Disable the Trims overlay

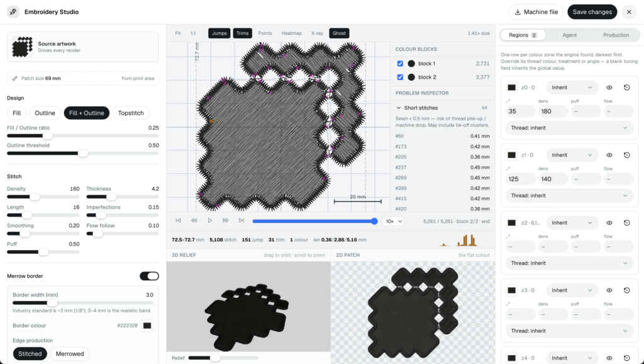tap(242, 33)
